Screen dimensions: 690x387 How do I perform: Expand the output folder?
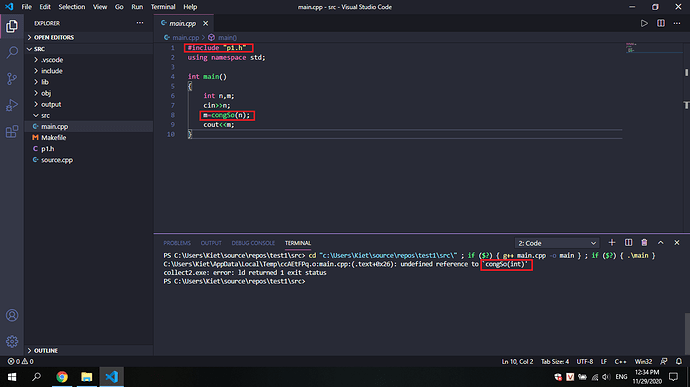click(x=89, y=104)
